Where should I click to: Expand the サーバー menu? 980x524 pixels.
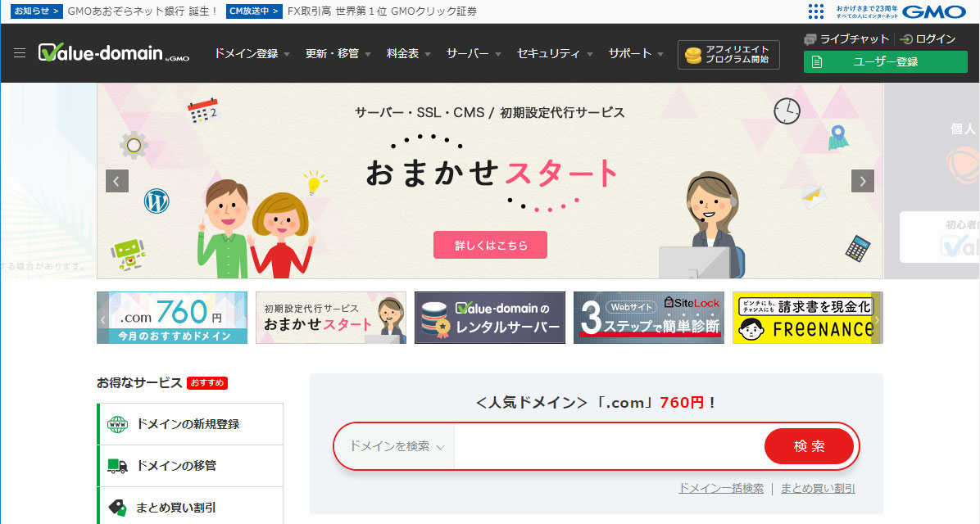click(474, 54)
